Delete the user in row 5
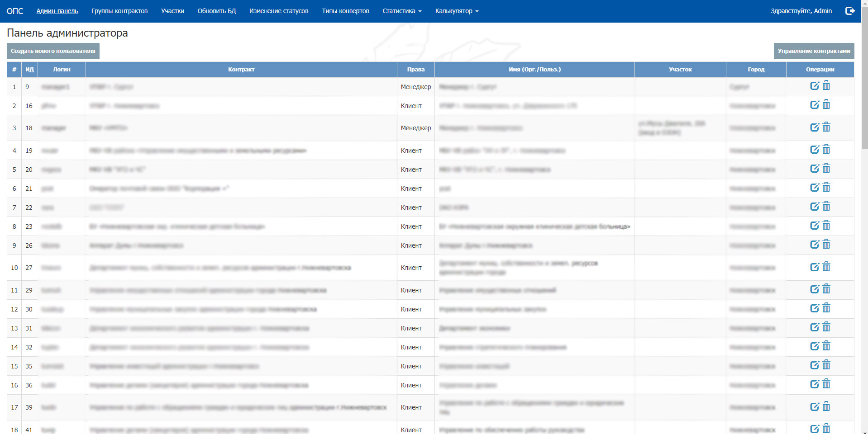868x434 pixels. (x=826, y=169)
